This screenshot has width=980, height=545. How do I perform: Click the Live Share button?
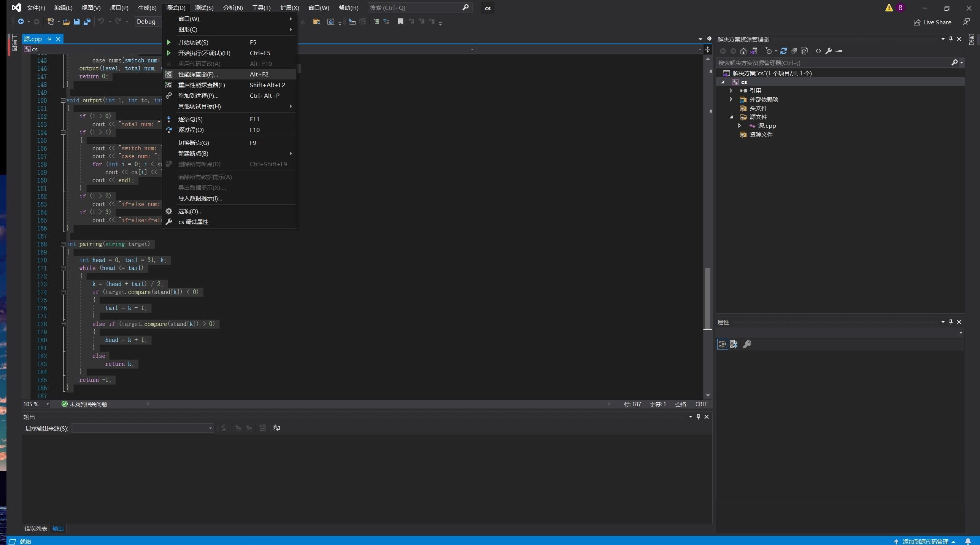pyautogui.click(x=932, y=22)
